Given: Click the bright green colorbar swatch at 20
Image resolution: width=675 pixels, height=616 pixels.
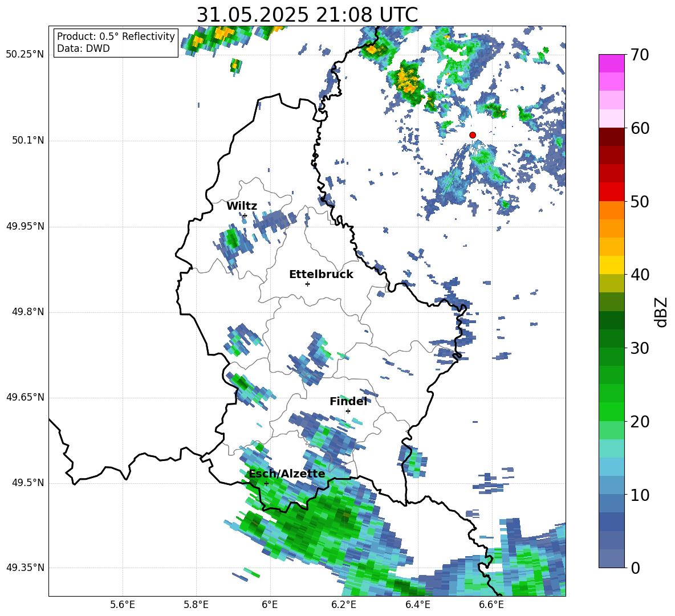Looking at the screenshot, I should [611, 411].
